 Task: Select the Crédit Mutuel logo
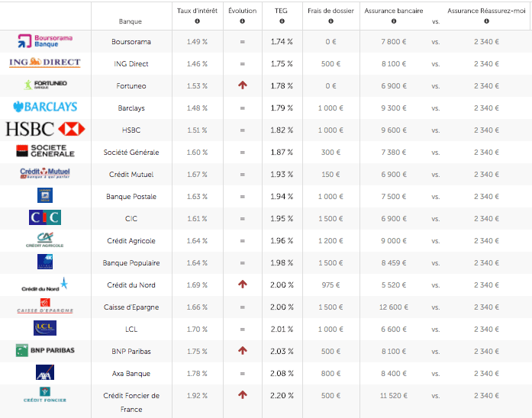[x=45, y=174]
